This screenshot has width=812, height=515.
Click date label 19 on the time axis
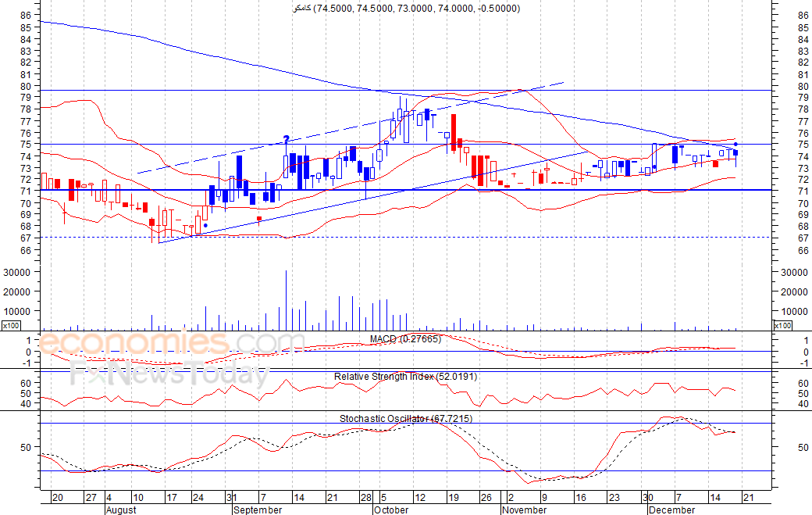[x=454, y=497]
